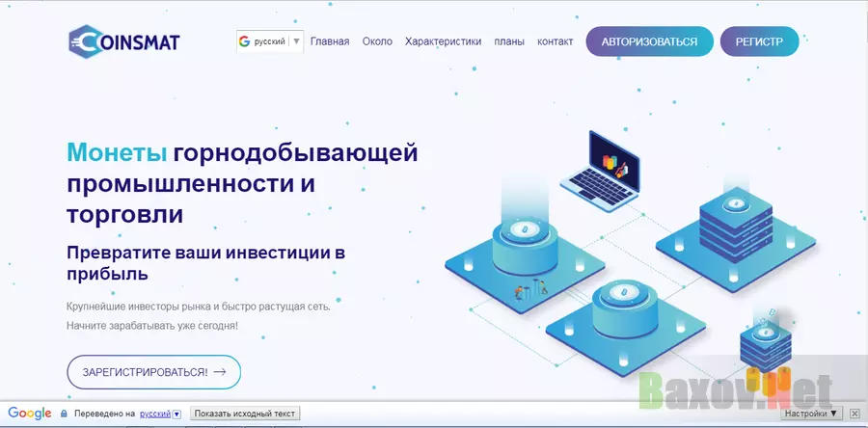868x428 pixels.
Task: Click the РЕГИСТР button
Action: (760, 41)
